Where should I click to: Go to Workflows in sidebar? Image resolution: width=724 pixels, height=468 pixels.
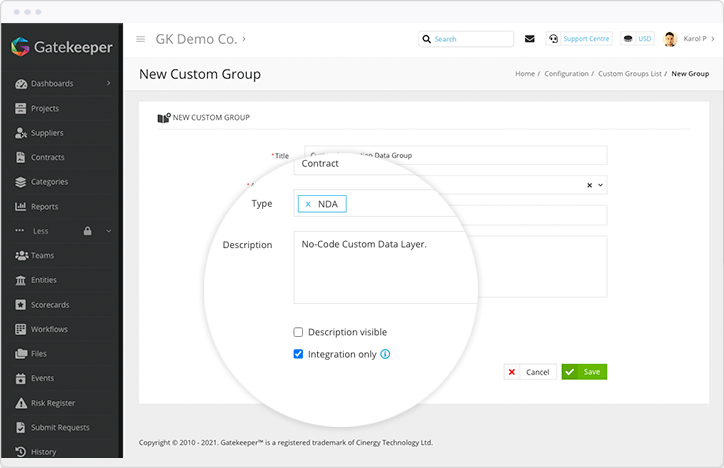pos(49,329)
